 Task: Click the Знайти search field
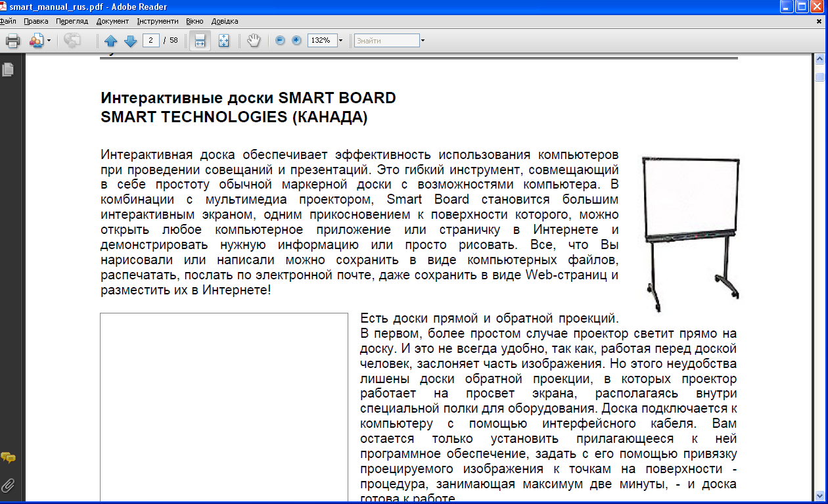coord(386,40)
